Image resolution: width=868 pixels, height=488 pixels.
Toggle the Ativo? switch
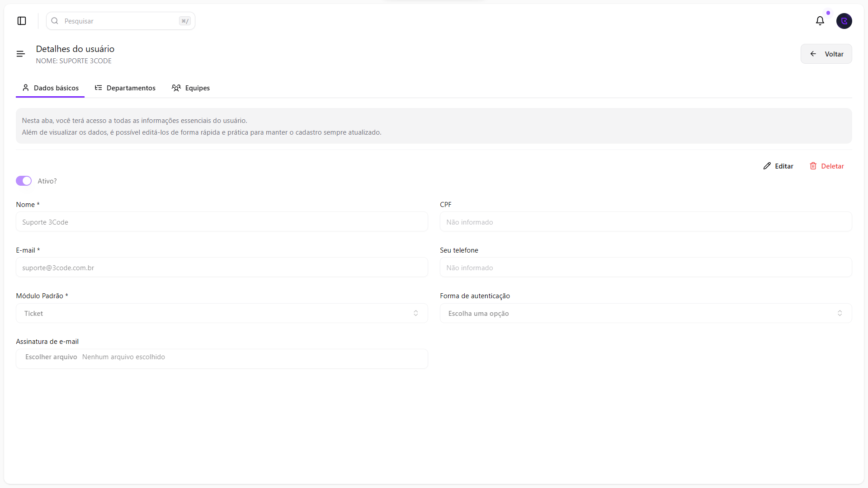pyautogui.click(x=24, y=181)
